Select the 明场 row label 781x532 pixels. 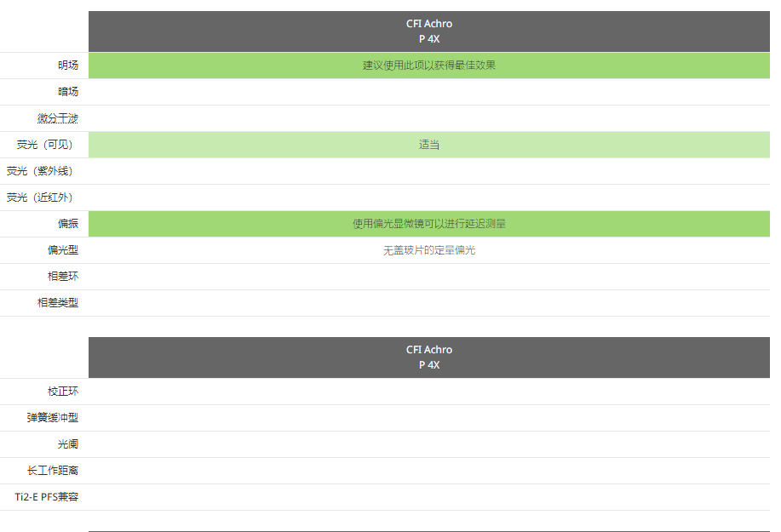(x=68, y=66)
